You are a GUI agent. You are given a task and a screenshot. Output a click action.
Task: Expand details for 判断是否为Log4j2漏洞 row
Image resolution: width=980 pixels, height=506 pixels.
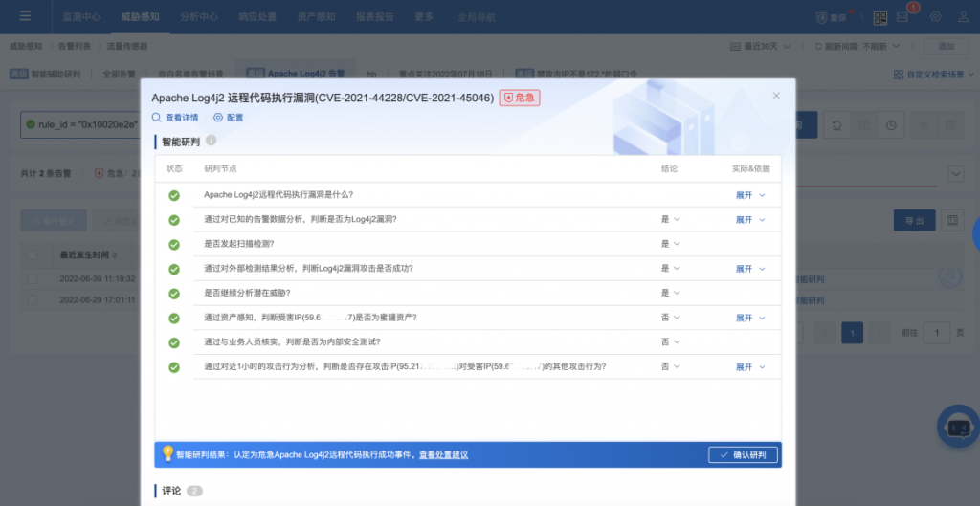[750, 220]
